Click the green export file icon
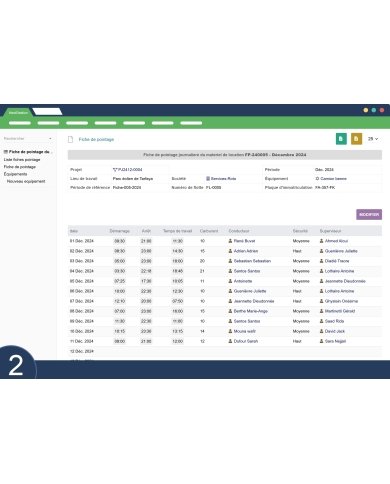This screenshot has width=390, height=484. [341, 139]
